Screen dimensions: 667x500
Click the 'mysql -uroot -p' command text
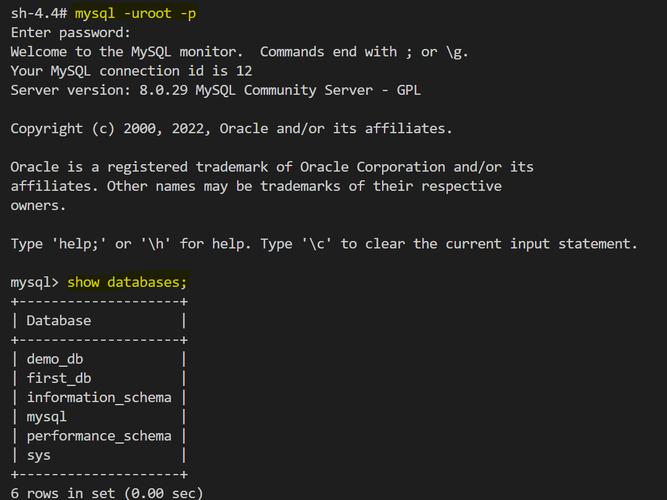(x=135, y=13)
